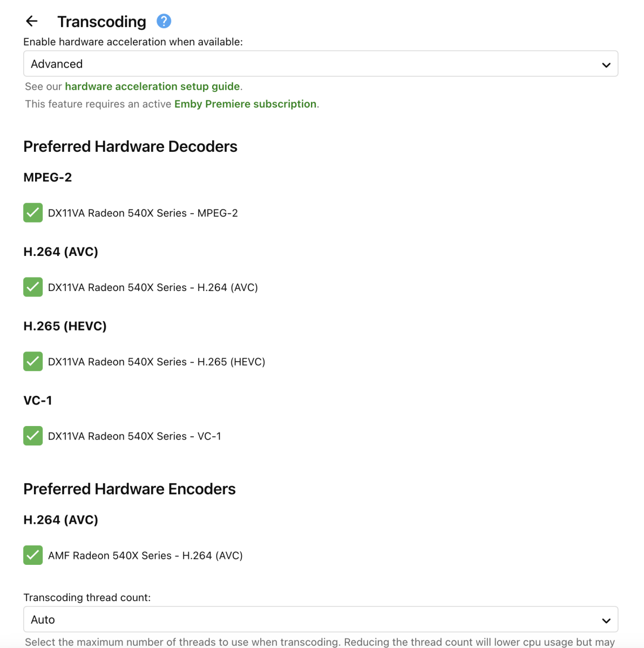The image size is (644, 648).
Task: Click the Emby Premiere subscription link
Action: (245, 104)
